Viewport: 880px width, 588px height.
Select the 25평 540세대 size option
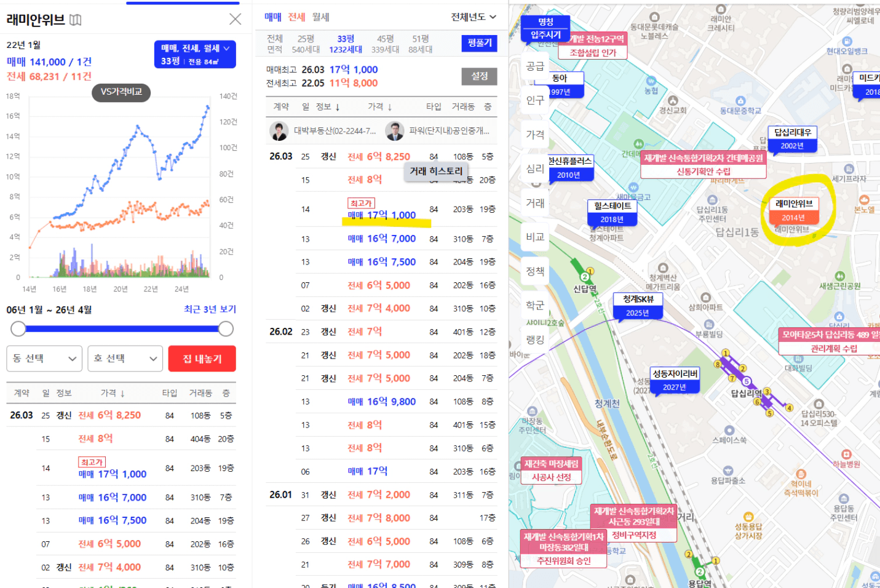pyautogui.click(x=306, y=44)
